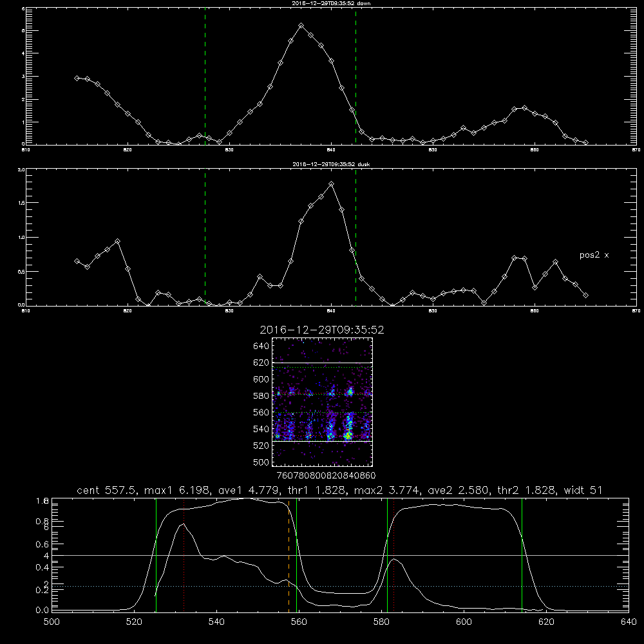Click the x-axis tick labels under the heatmap

326,476
